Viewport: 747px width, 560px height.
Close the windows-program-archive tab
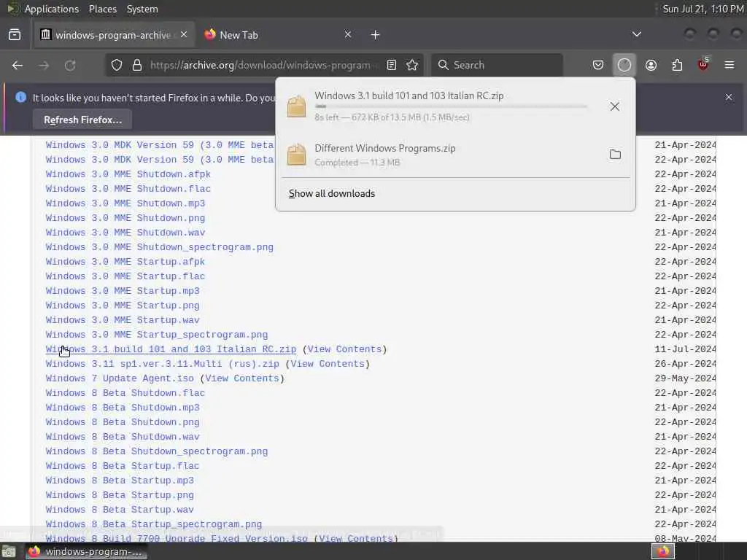click(184, 35)
